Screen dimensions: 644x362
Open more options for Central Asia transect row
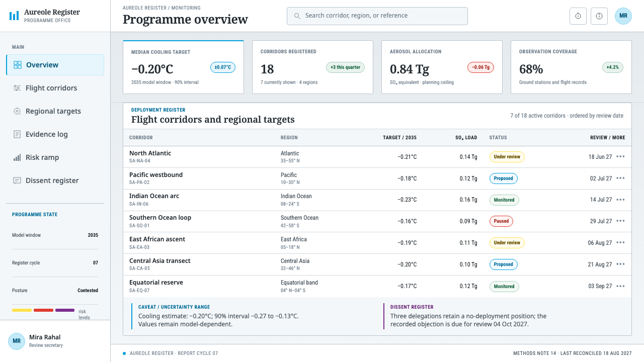pyautogui.click(x=620, y=264)
